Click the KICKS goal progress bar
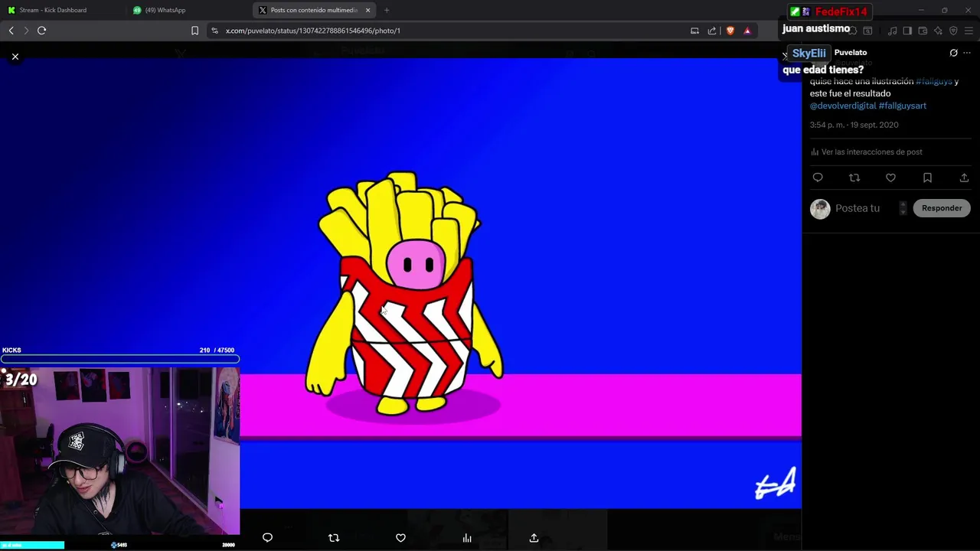980x551 pixels. click(x=120, y=359)
